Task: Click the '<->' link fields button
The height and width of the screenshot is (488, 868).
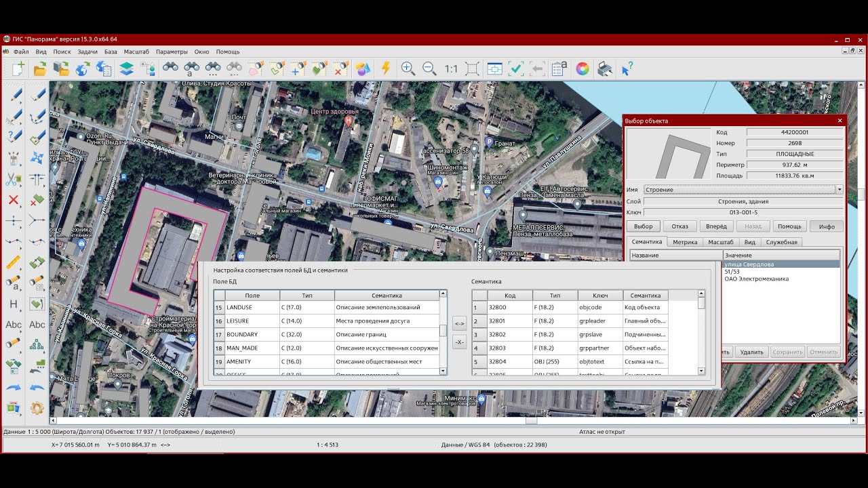Action: tap(459, 323)
